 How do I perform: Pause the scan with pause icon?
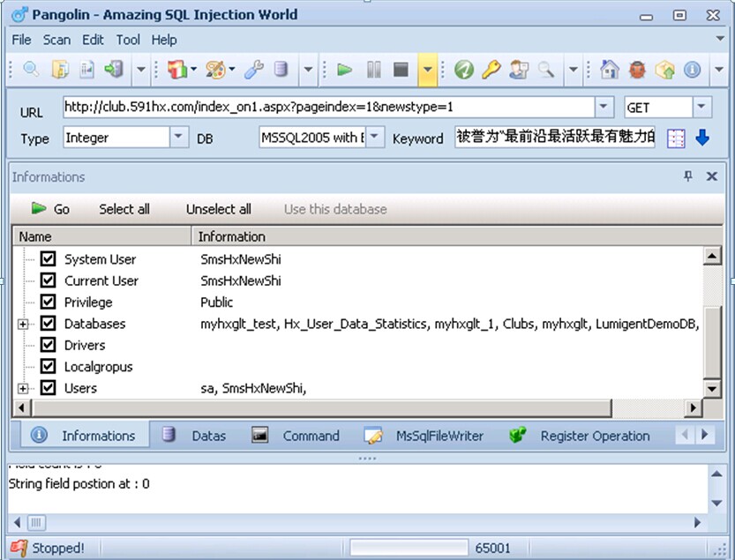373,70
